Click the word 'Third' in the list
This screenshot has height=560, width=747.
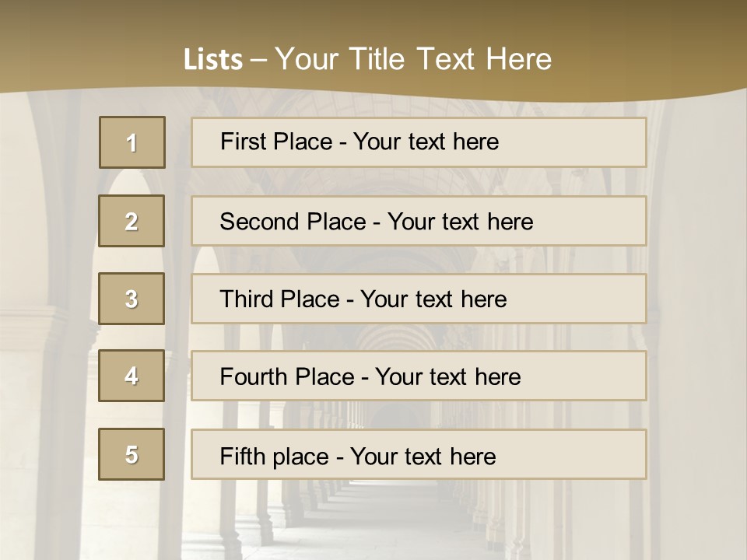pyautogui.click(x=247, y=299)
